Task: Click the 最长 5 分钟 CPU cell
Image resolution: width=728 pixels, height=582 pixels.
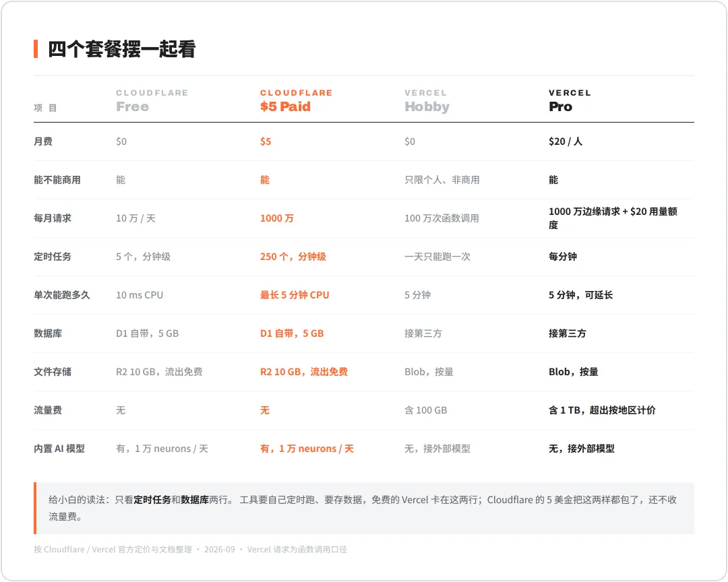Action: (295, 295)
